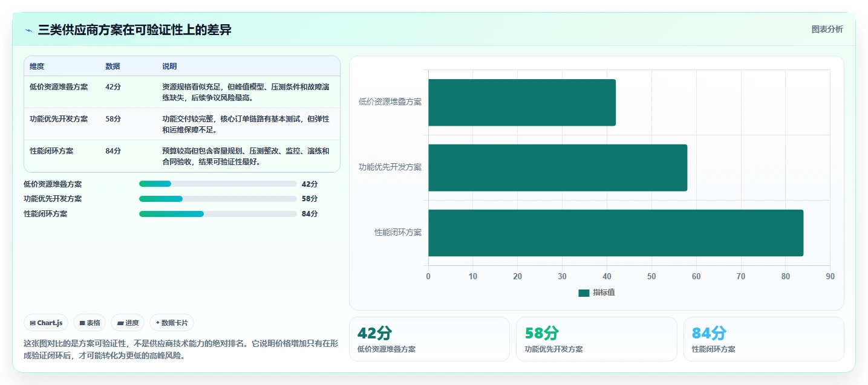Select the Chart.js tag chip
The width and height of the screenshot is (868, 385).
point(46,323)
